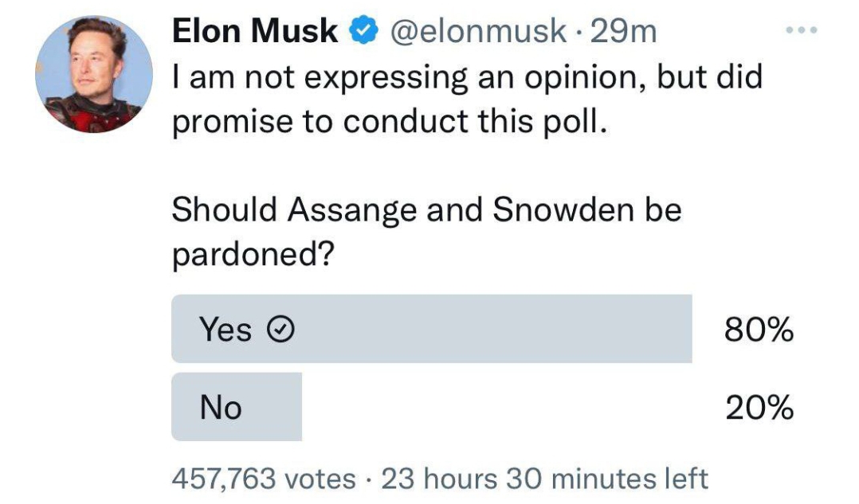Click the 80% result label

pos(759,330)
